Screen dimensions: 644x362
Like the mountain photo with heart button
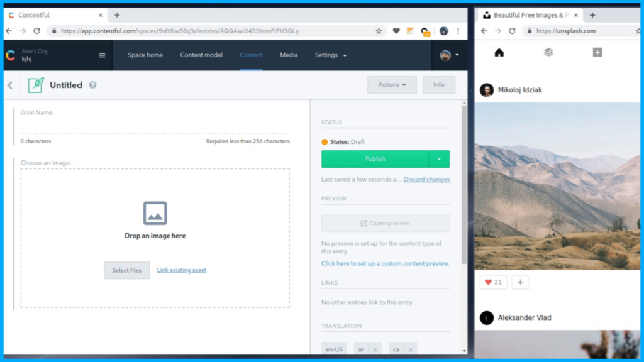(494, 282)
